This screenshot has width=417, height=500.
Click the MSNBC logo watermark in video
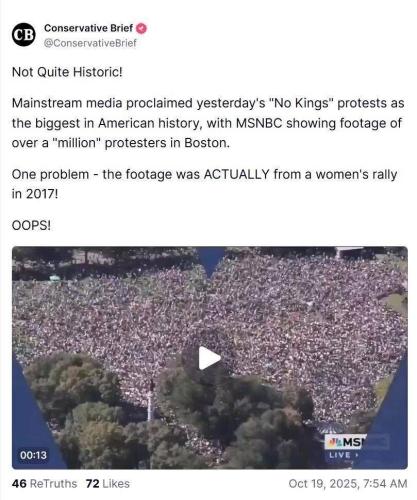(x=345, y=442)
